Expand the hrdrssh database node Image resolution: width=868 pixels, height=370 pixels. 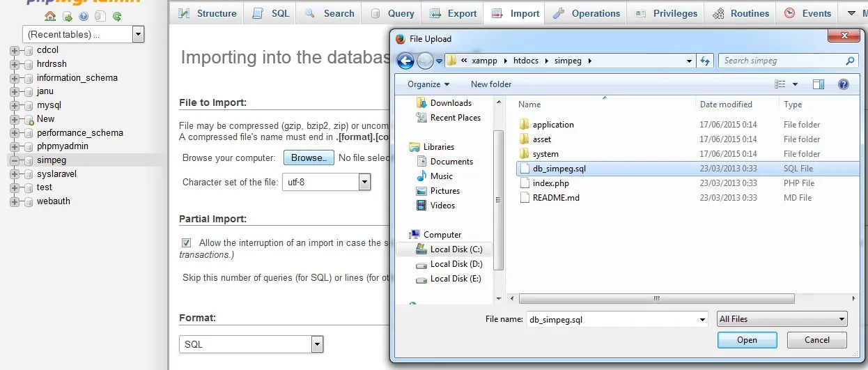pyautogui.click(x=14, y=64)
